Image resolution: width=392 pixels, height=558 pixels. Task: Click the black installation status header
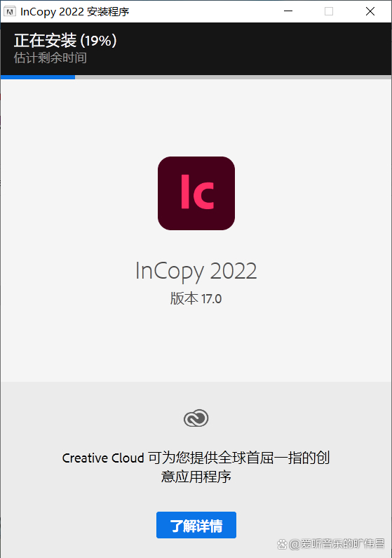tap(196, 48)
